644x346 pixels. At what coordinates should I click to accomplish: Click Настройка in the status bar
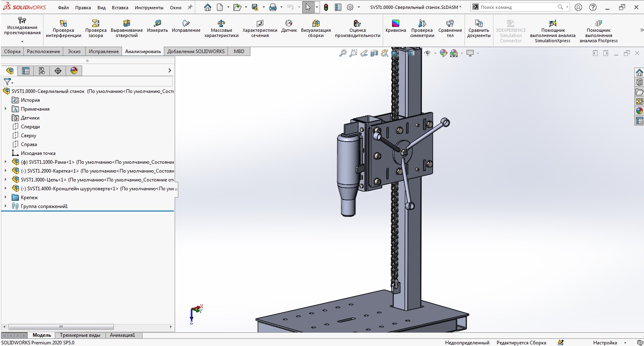click(605, 343)
